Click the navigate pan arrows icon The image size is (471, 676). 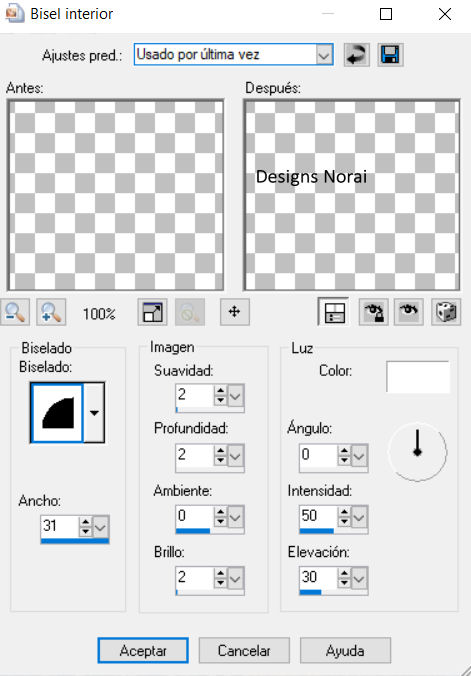(235, 312)
